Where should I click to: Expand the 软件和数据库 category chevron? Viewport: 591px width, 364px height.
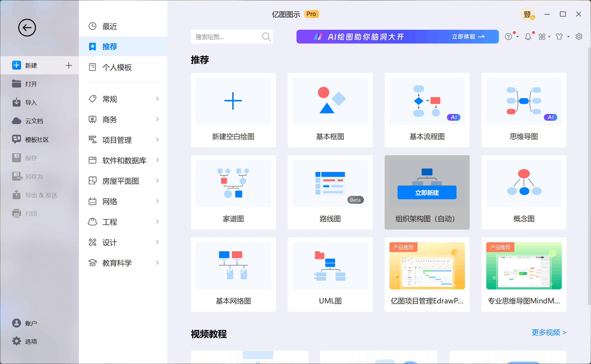[158, 160]
